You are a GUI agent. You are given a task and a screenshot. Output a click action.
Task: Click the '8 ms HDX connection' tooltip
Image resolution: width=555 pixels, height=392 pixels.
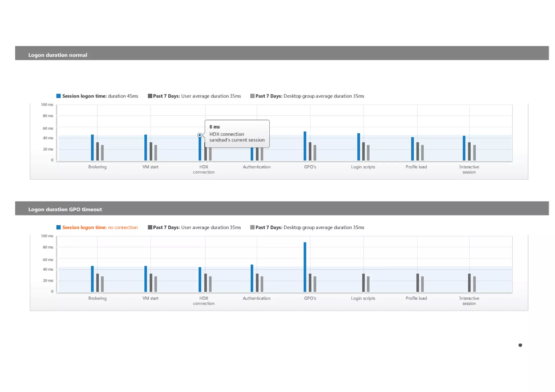tap(237, 134)
